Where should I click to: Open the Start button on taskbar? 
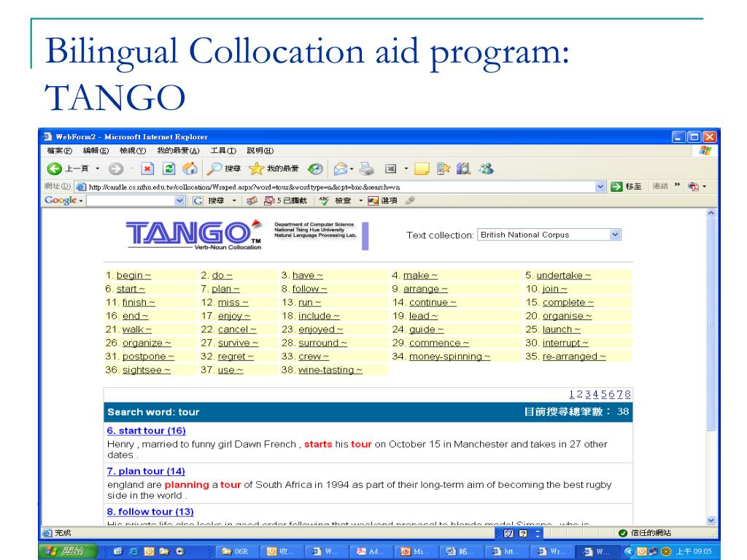68,551
